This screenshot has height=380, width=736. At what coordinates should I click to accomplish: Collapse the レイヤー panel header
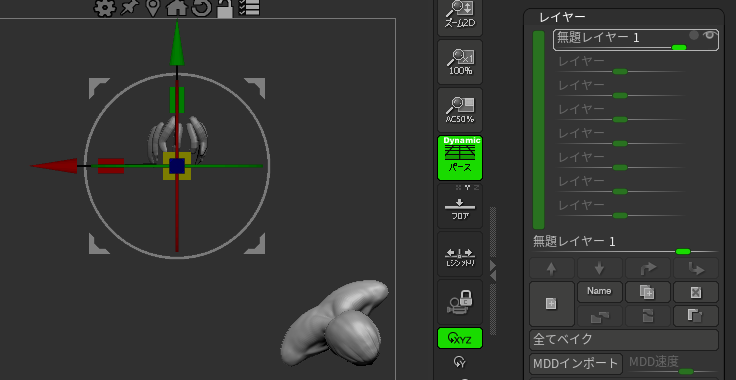[x=562, y=17]
